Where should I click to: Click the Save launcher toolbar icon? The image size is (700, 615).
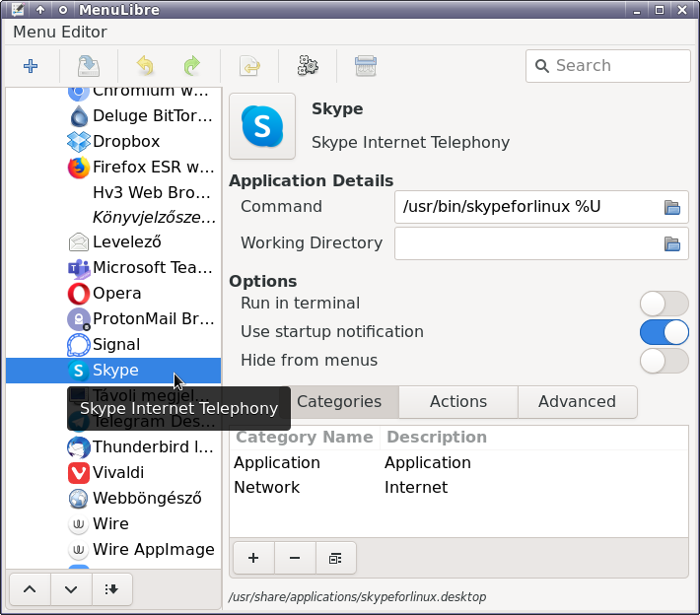coord(89,66)
